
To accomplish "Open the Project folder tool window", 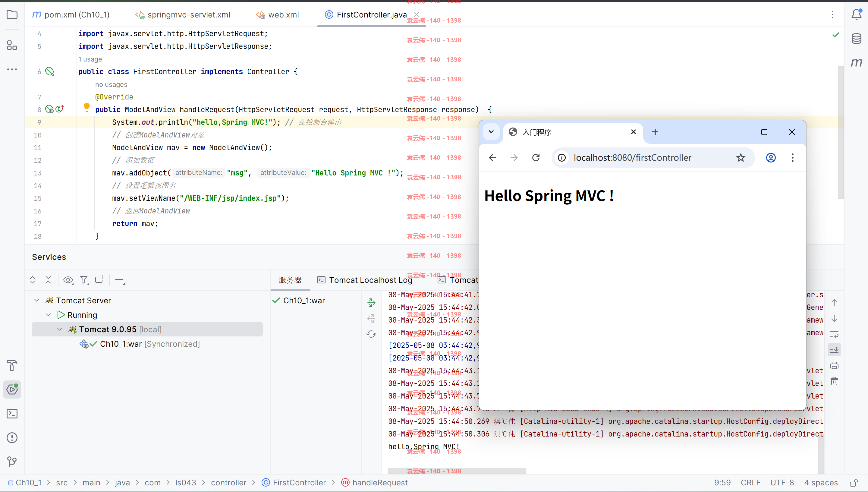I will (12, 14).
